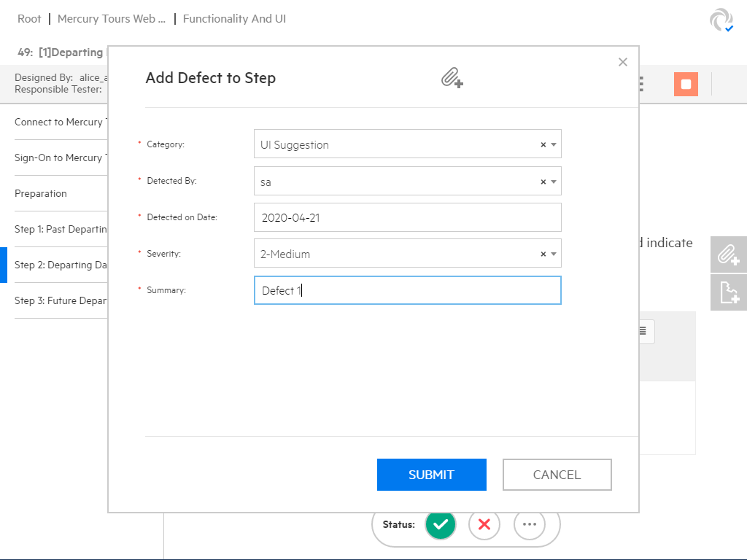Viewport: 747px width, 560px height.
Task: Expand the Category dropdown arrow
Action: [554, 145]
